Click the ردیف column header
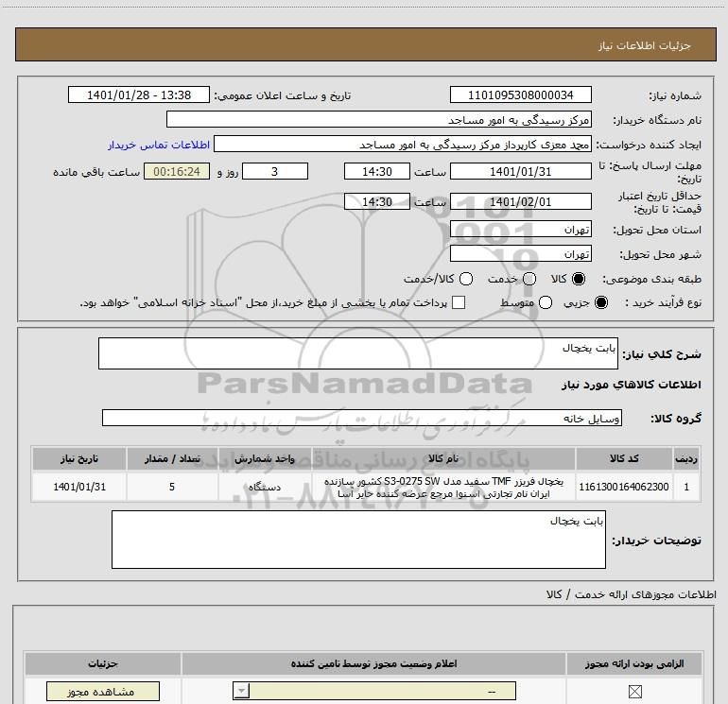 coord(686,458)
